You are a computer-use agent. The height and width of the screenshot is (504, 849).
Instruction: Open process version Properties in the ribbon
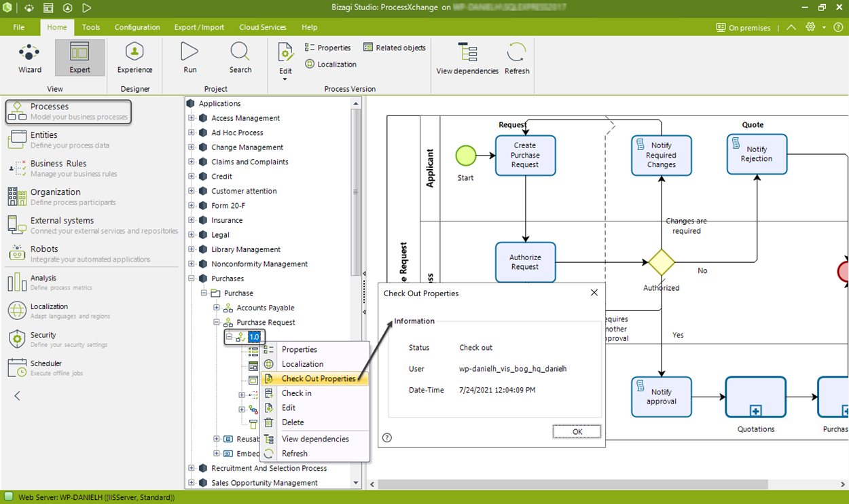point(327,48)
